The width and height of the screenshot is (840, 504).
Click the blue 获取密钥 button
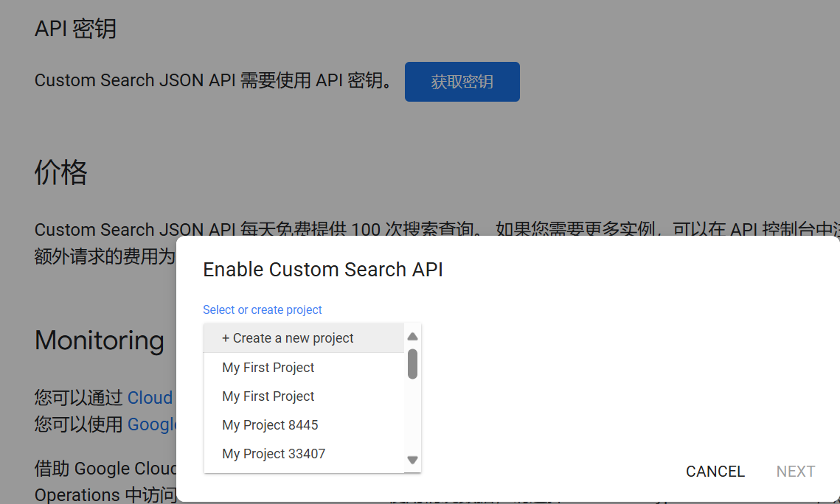pos(462,81)
